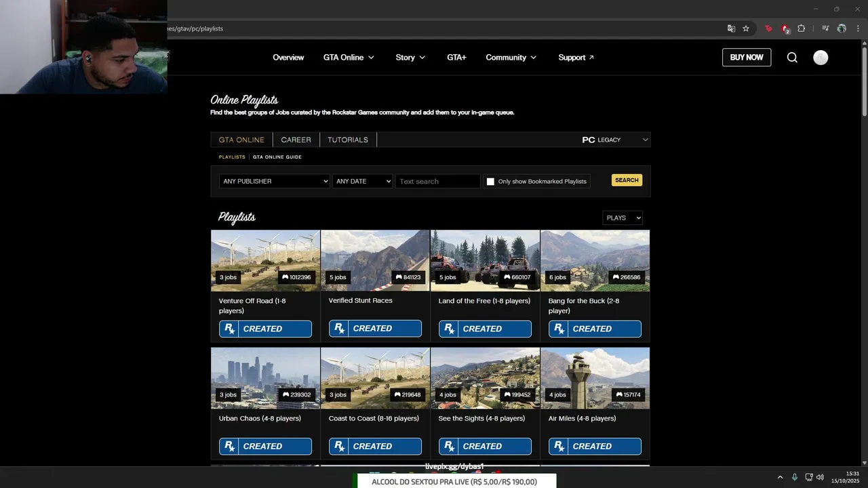Screen dimensions: 868x488
Task: Click the plays count 199452 badge
Action: pos(517,394)
